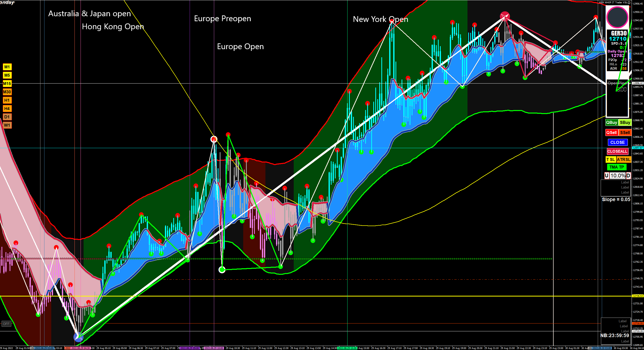Toggle the T SL trailing stop
The image size is (644, 350).
point(610,159)
